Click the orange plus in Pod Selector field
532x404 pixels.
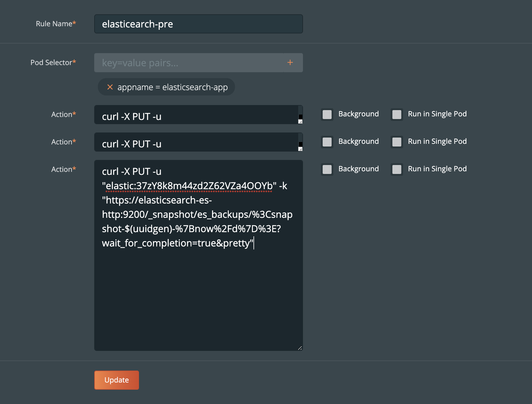[x=290, y=63]
